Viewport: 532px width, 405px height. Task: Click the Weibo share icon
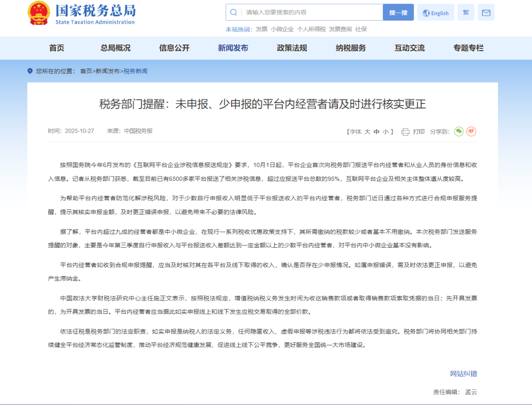click(471, 132)
